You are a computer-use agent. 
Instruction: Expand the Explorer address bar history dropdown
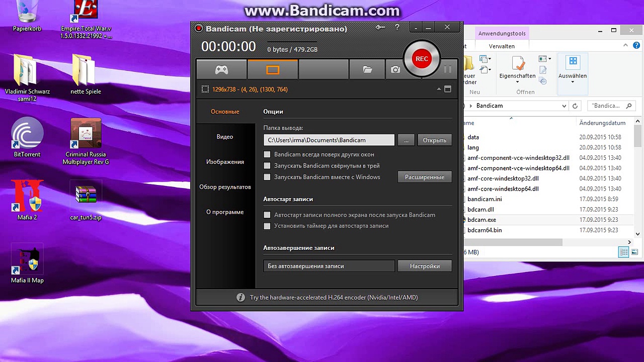[564, 106]
